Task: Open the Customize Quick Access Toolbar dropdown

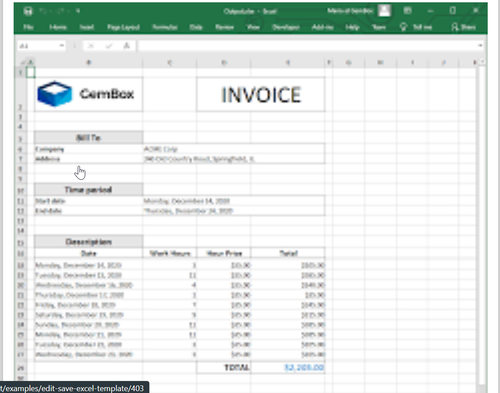Action: [x=77, y=11]
